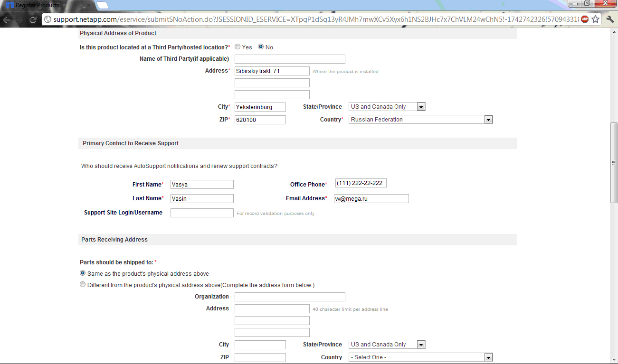Click the vertical page scrollbar thumb
The width and height of the screenshot is (618, 364).
614,162
